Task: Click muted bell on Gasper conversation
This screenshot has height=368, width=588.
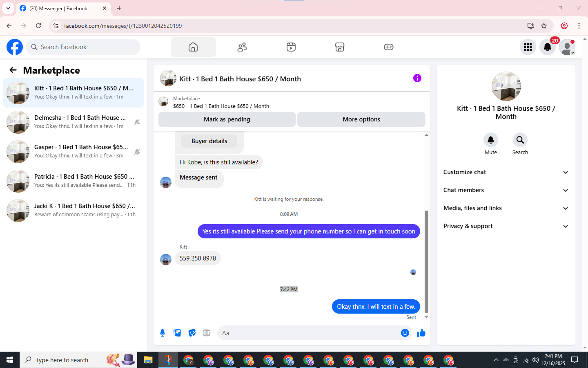Action: coord(137,152)
